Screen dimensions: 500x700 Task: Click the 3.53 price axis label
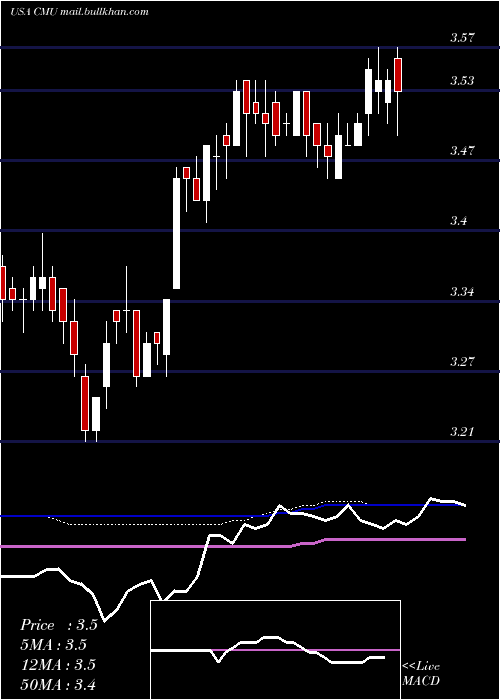point(462,81)
